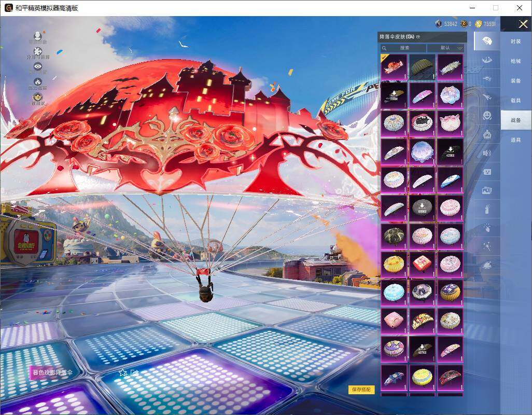Open the glider category icon in sidebar
This screenshot has width=532, height=415.
487,78
